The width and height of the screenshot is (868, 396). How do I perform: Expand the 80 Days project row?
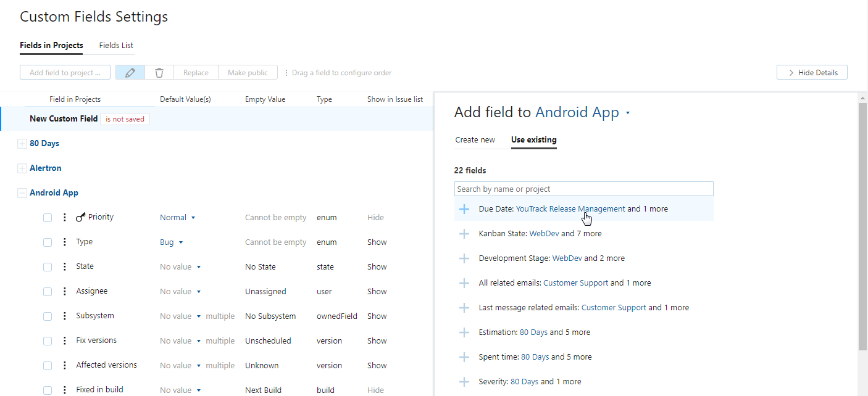tap(22, 143)
